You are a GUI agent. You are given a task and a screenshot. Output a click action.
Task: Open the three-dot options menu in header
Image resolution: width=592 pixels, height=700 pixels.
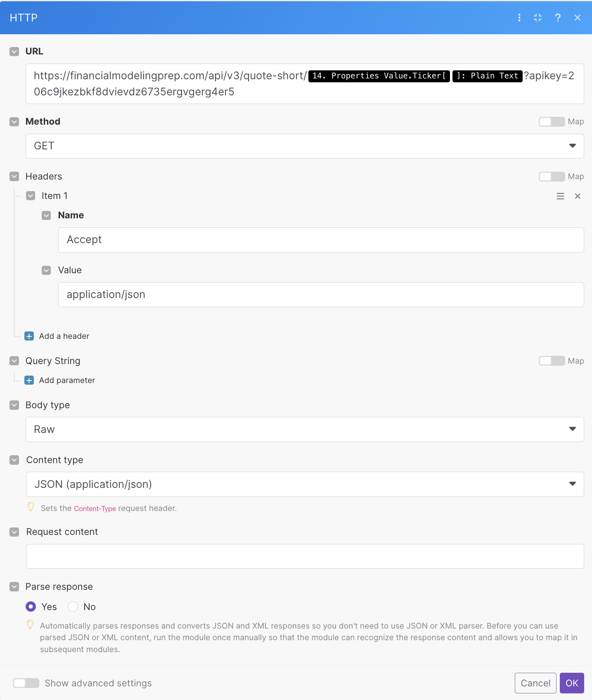pyautogui.click(x=519, y=18)
